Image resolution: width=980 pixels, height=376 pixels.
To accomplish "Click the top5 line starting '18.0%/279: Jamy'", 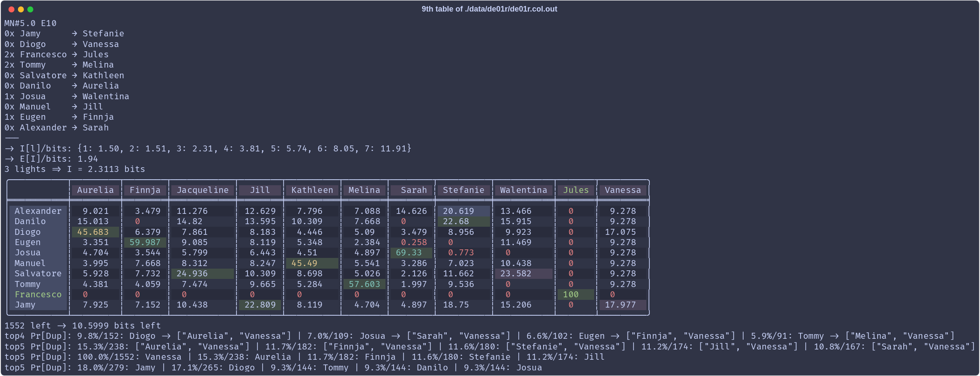I will [x=273, y=367].
